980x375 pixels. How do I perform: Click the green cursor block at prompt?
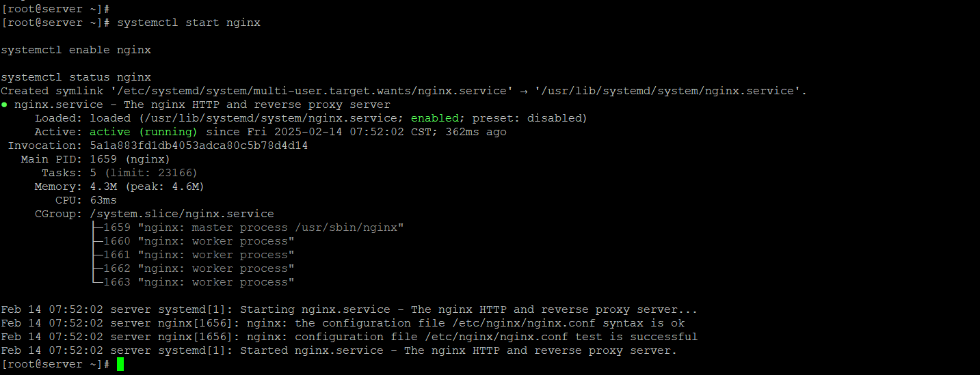click(x=120, y=364)
